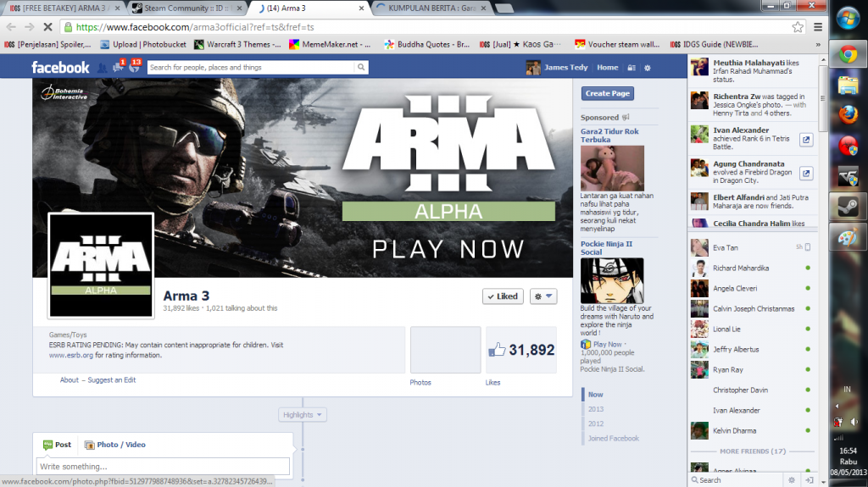Open privacy shortcuts icon next to Home
Screen dimensions: 868x487
[x=631, y=68]
